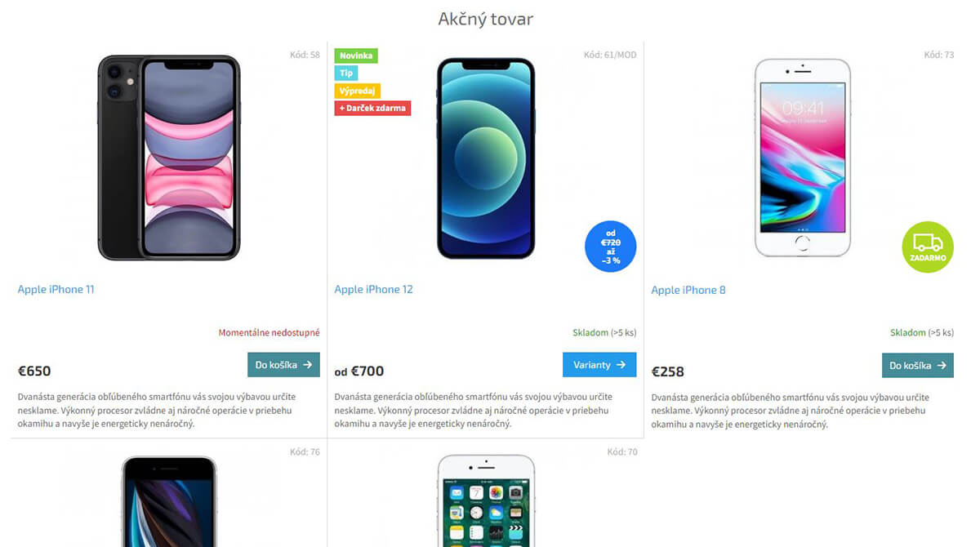
Task: Click the black iPhone 11 product image
Action: tap(169, 158)
